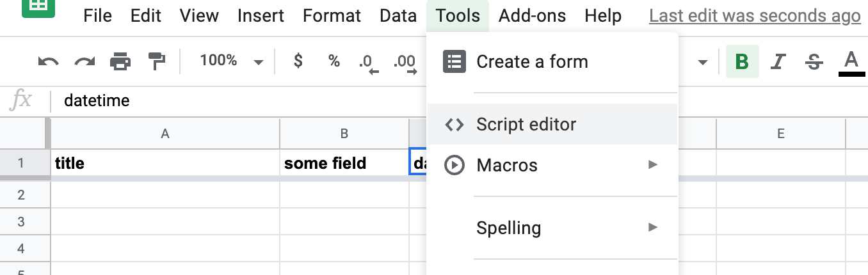Print the spreadsheet
868x275 pixels.
click(x=120, y=61)
